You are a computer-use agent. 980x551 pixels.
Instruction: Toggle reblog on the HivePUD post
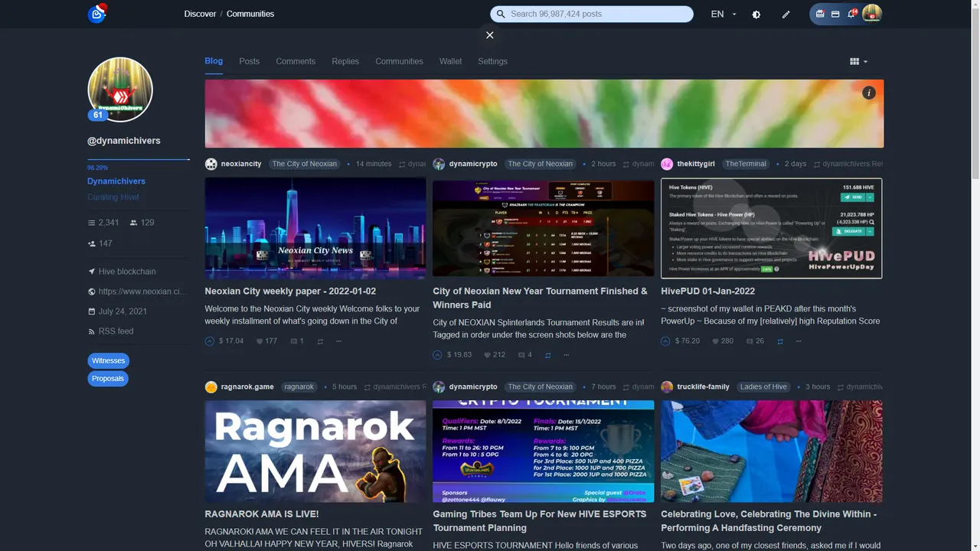click(x=780, y=341)
